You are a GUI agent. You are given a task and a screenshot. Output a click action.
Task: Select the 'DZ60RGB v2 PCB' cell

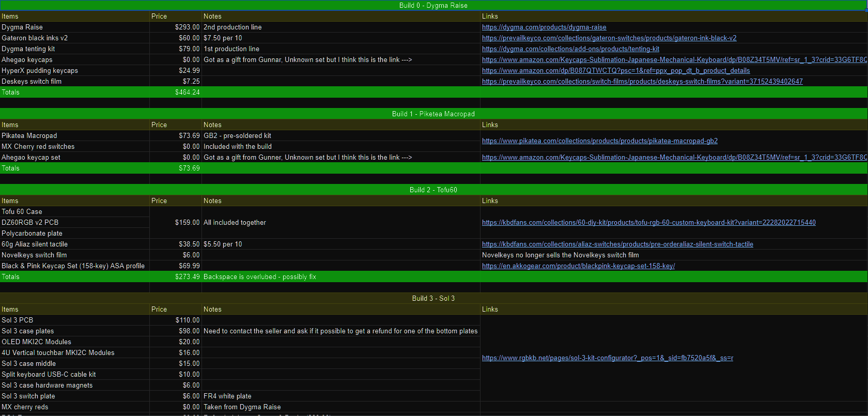(x=75, y=223)
